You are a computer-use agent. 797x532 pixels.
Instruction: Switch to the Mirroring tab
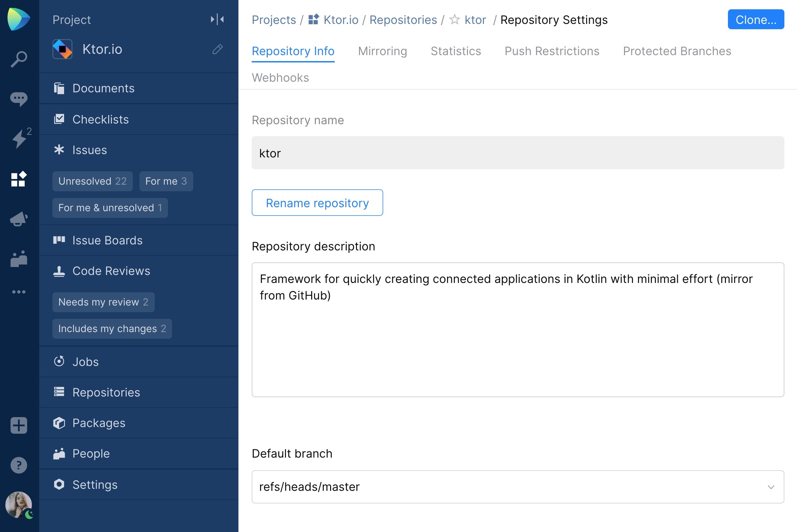click(382, 51)
